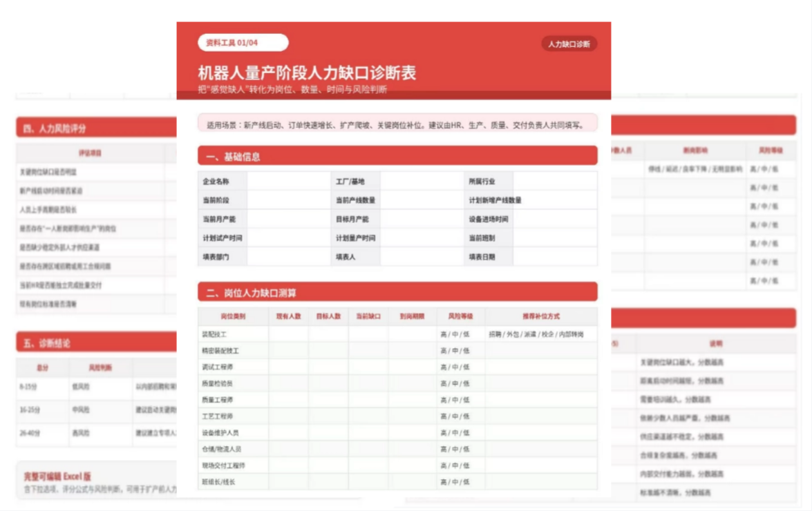Click the subtitle starting with '把"感觉缺人"转化为岗位'
This screenshot has width=812, height=511.
292,90
